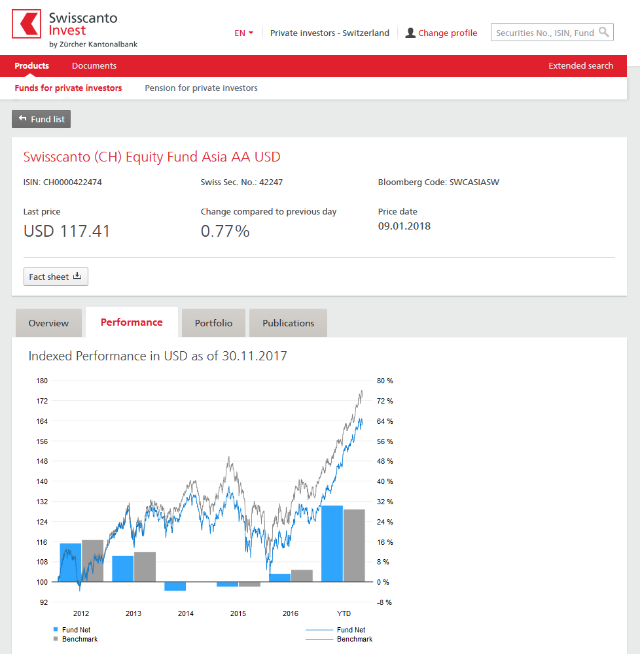Open the Documents menu

tap(94, 66)
